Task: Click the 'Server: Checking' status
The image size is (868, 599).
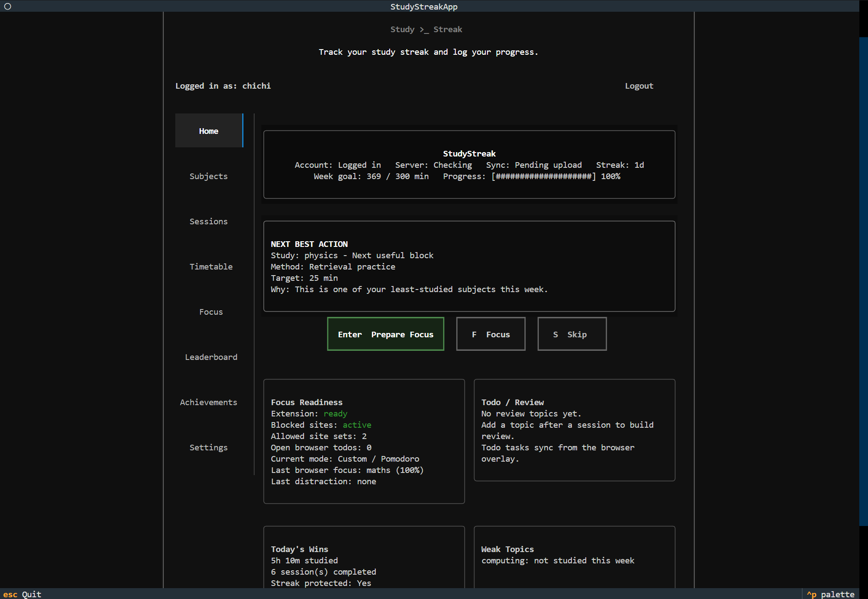Action: pos(433,165)
